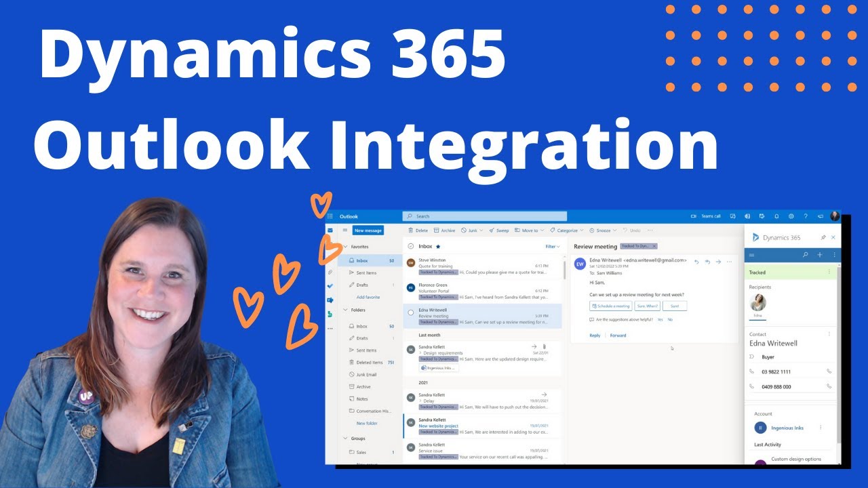
Task: Start a Teams call
Action: (706, 216)
